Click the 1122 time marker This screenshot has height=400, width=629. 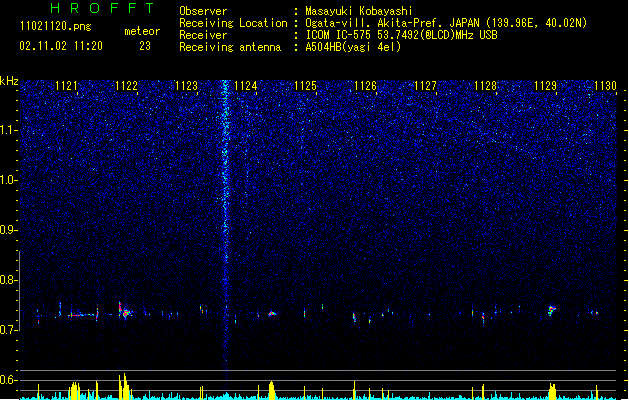(x=126, y=86)
